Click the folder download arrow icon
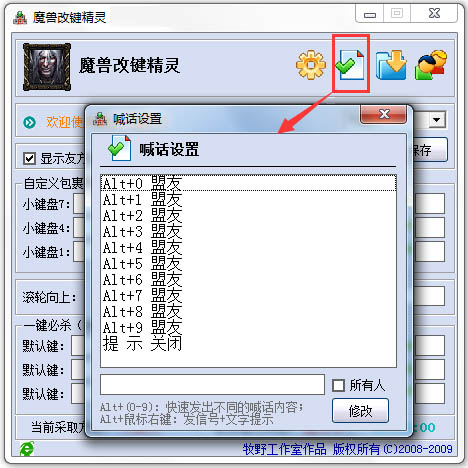Viewport: 468px width, 468px height. click(x=391, y=65)
